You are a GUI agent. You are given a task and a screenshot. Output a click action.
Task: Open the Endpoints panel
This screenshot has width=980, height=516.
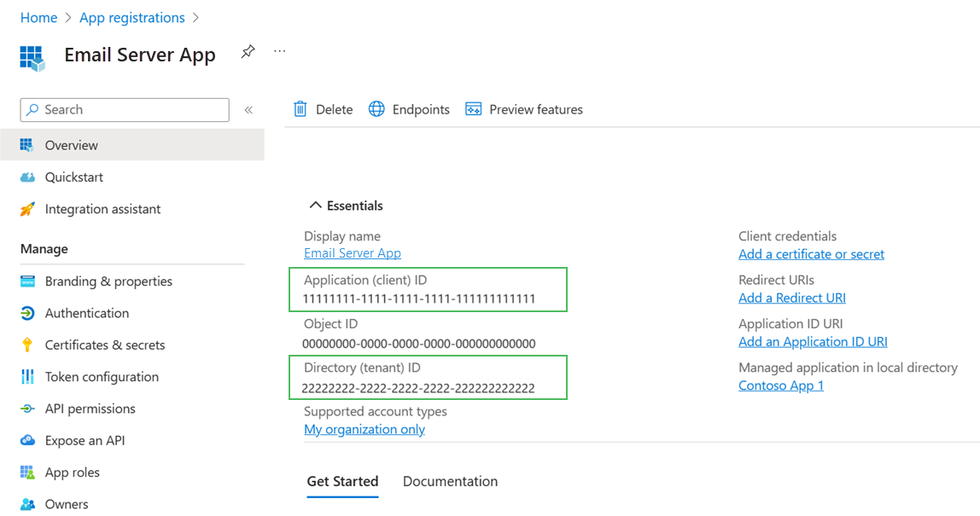tap(409, 109)
